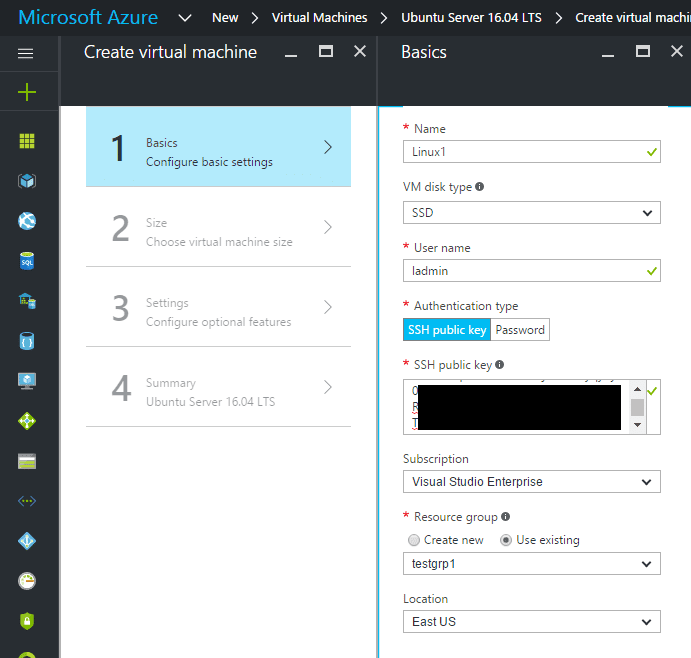Click the green plus New resource icon
Image resolution: width=691 pixels, height=658 pixels.
27,92
